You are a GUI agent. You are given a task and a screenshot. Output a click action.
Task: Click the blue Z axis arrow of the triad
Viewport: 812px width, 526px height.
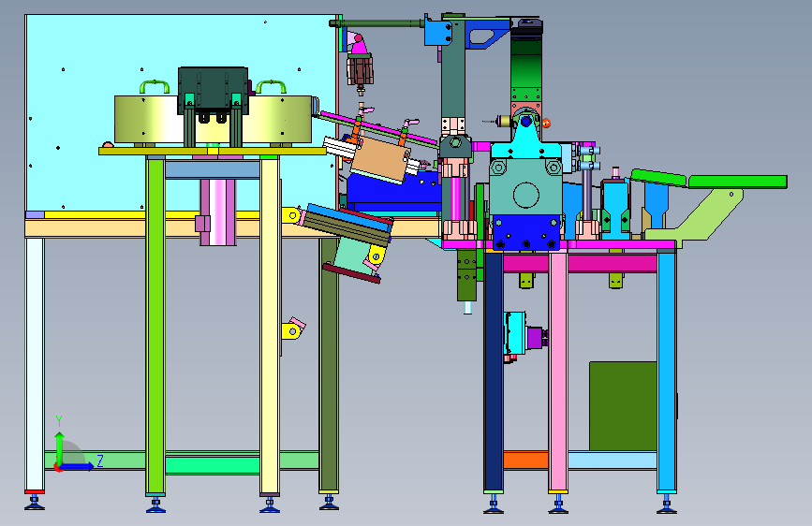(x=78, y=466)
